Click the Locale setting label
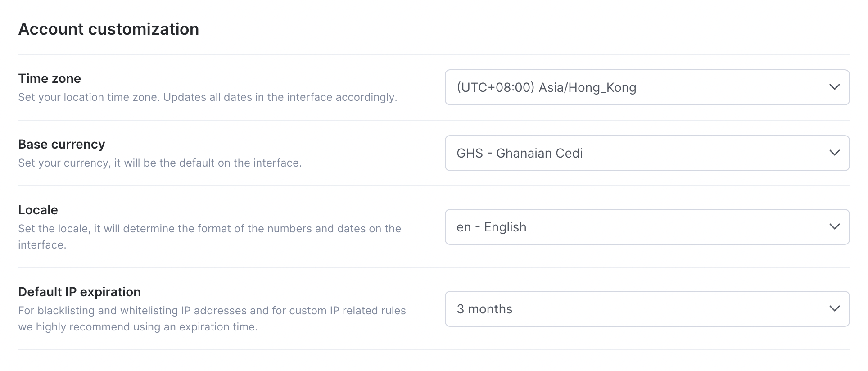Screen dimensions: 868x371 pyautogui.click(x=38, y=210)
